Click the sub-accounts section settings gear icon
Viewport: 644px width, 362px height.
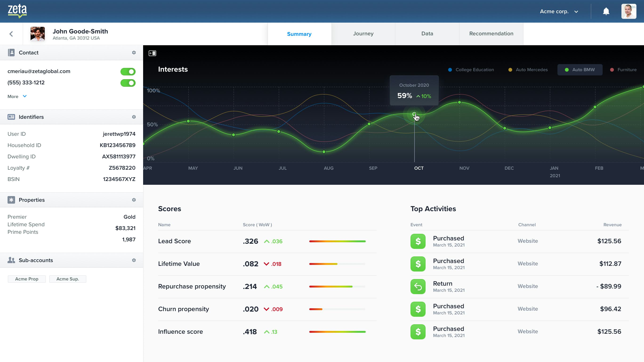pyautogui.click(x=134, y=260)
